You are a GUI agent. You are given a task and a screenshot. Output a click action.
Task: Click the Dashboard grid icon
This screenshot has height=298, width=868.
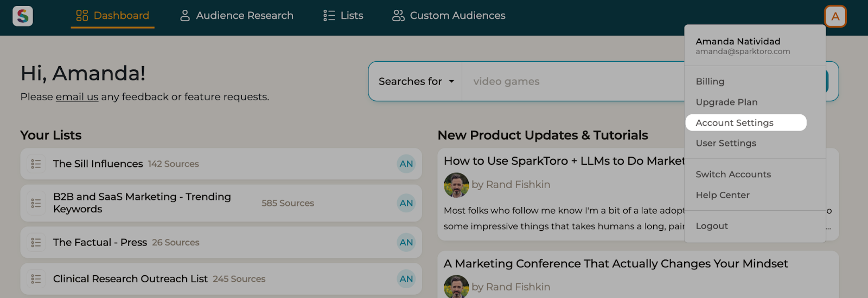click(x=82, y=16)
